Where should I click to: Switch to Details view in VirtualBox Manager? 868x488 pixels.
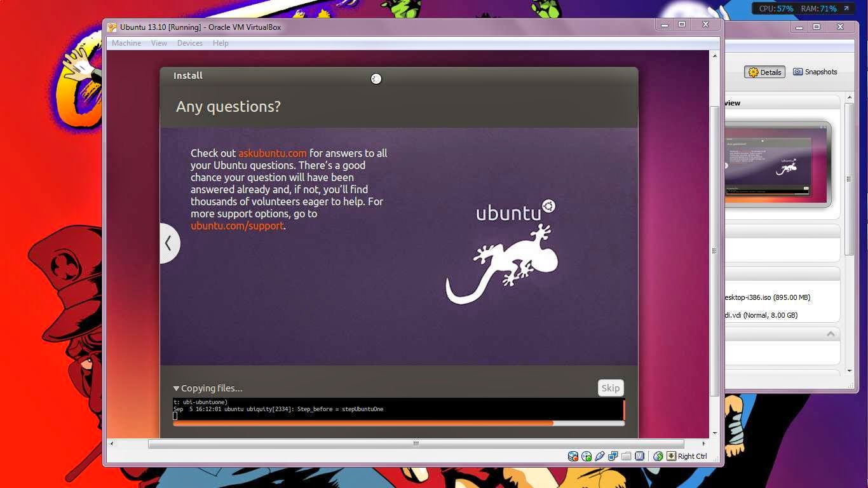tap(765, 72)
